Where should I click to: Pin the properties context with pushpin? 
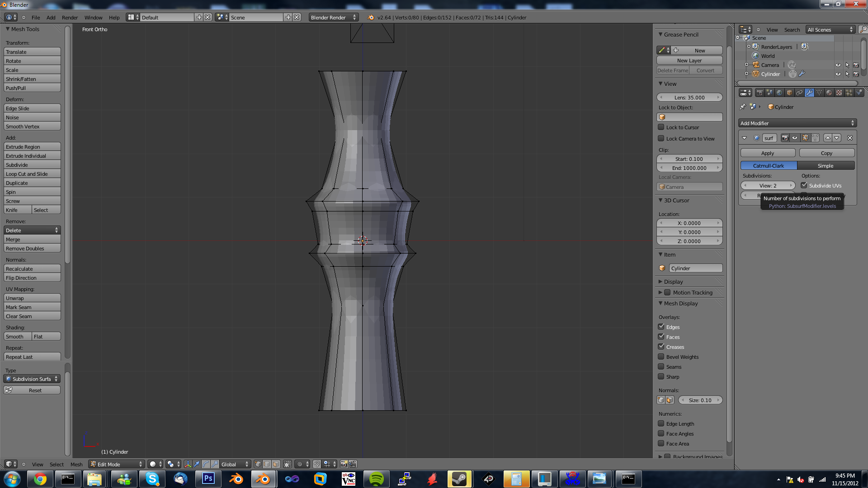coord(742,107)
